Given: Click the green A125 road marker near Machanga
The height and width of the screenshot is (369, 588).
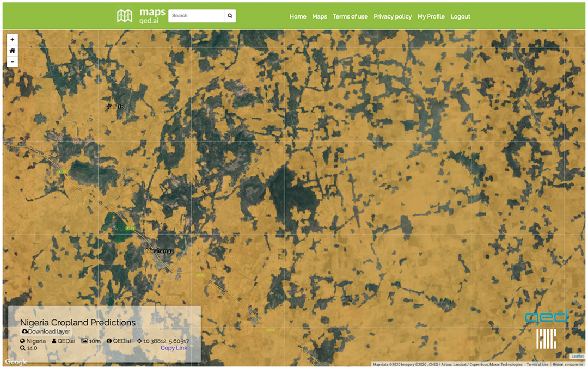Looking at the screenshot, I should pyautogui.click(x=130, y=229).
